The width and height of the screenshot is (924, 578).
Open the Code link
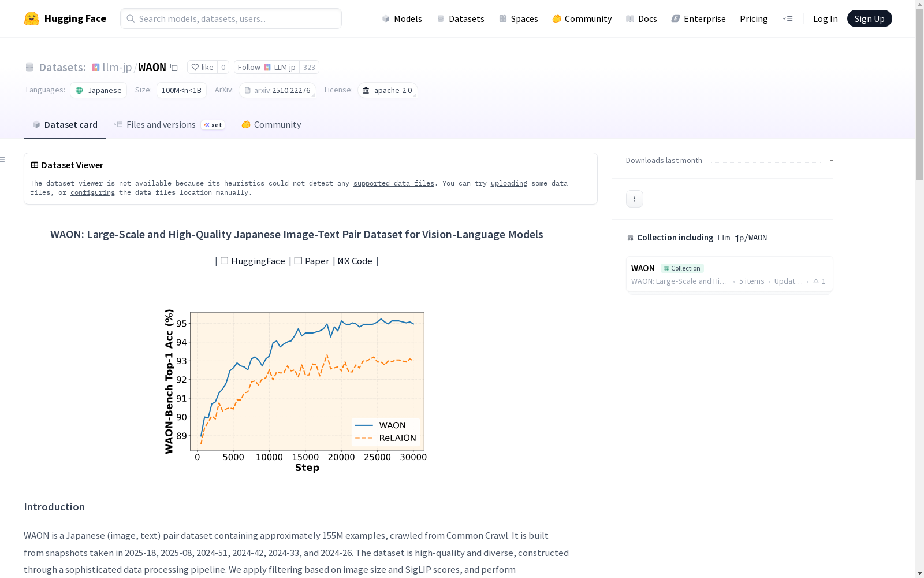355,261
